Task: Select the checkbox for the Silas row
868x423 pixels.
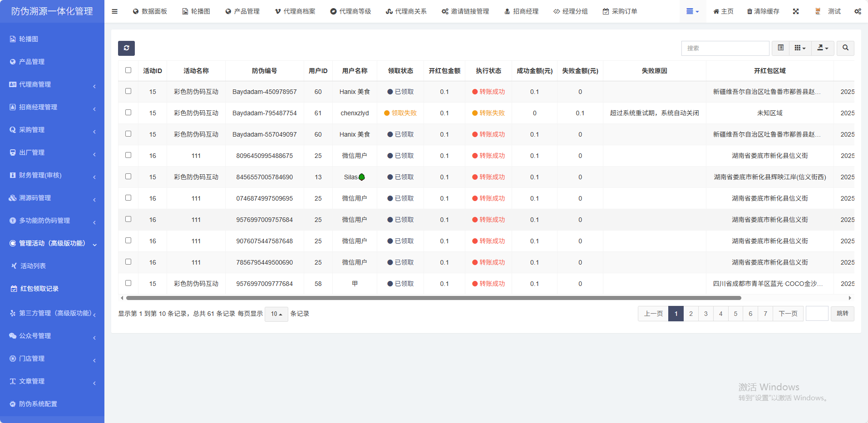Action: click(x=128, y=177)
